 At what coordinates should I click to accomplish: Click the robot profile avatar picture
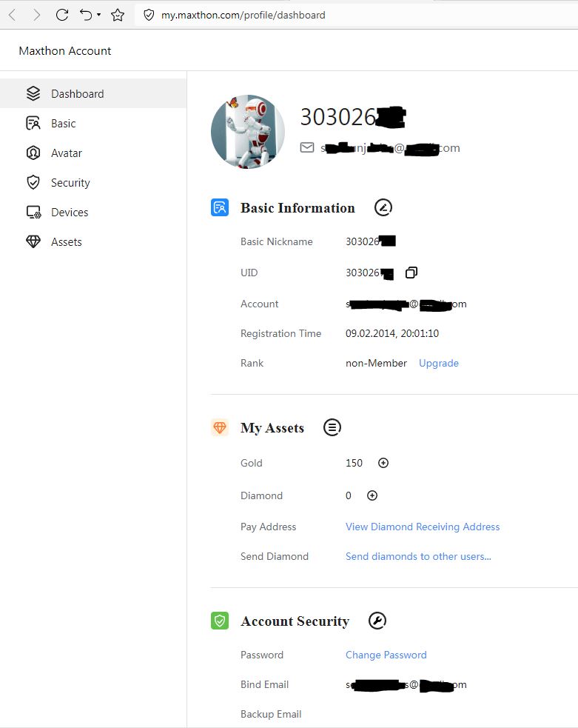(x=248, y=132)
